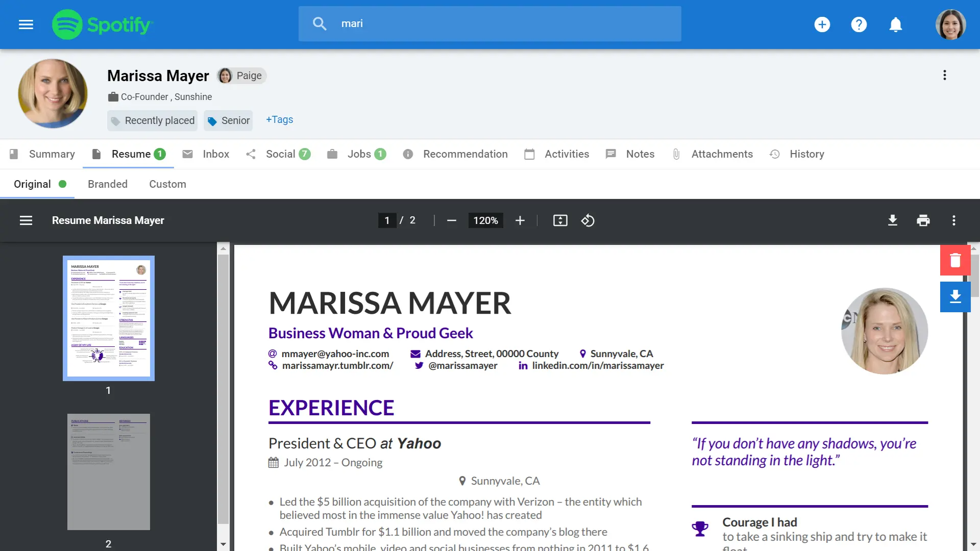The image size is (980, 551).
Task: Download the resume from the viewer toolbar
Action: pyautogui.click(x=893, y=220)
